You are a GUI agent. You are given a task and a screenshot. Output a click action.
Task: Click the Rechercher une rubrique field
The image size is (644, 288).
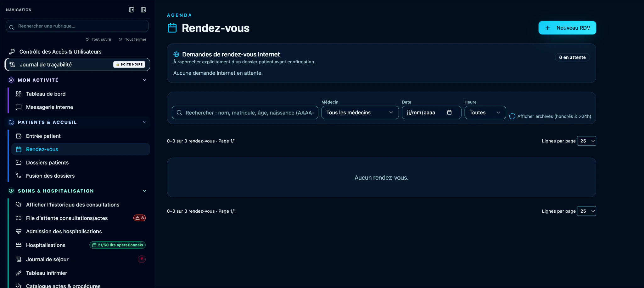click(x=77, y=26)
